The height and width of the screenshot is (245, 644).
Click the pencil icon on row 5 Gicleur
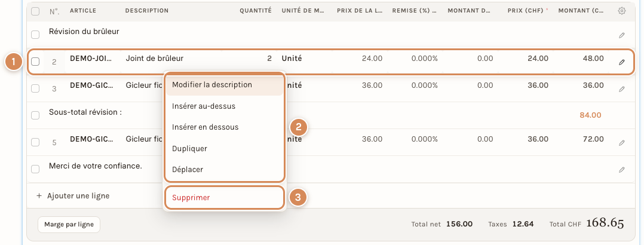[621, 143]
